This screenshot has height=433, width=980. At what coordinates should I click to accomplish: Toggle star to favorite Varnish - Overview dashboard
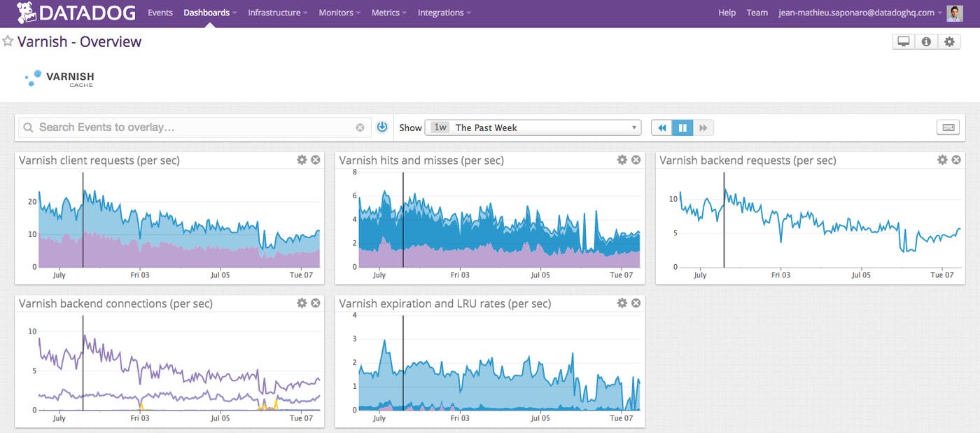8,41
